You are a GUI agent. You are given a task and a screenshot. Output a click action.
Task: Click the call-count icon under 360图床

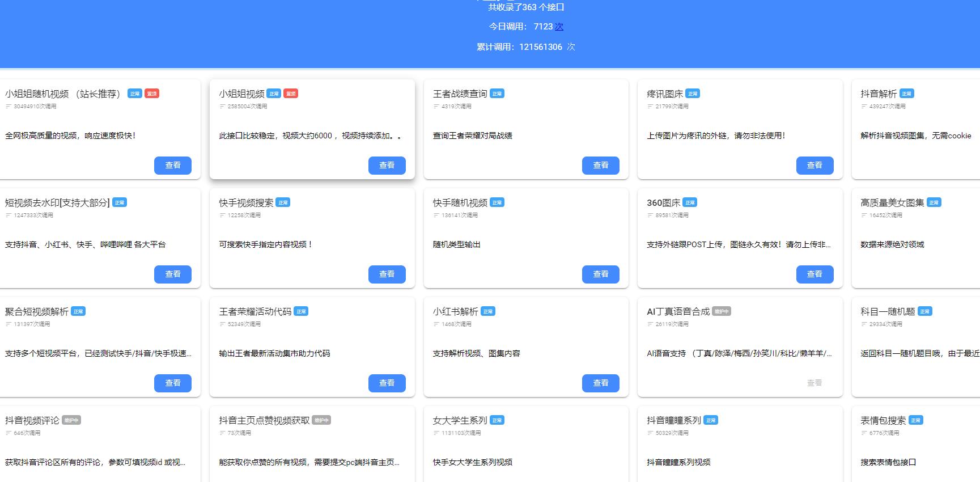(x=650, y=215)
